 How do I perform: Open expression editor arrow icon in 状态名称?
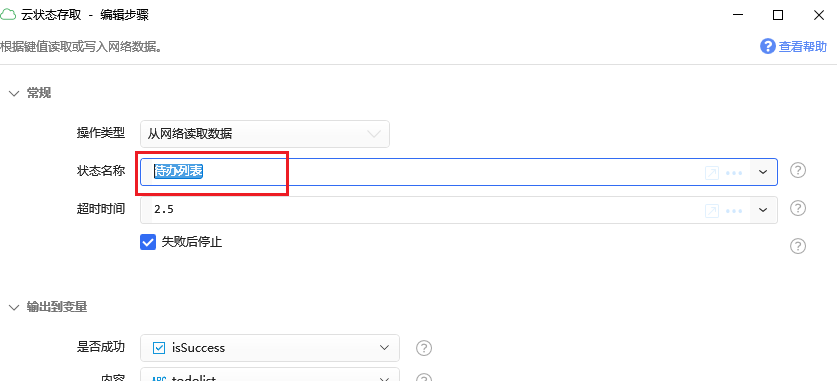click(712, 172)
